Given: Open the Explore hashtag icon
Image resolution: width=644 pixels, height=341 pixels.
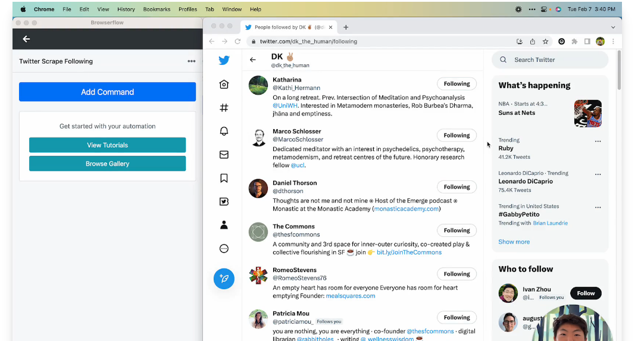Looking at the screenshot, I should pyautogui.click(x=224, y=108).
